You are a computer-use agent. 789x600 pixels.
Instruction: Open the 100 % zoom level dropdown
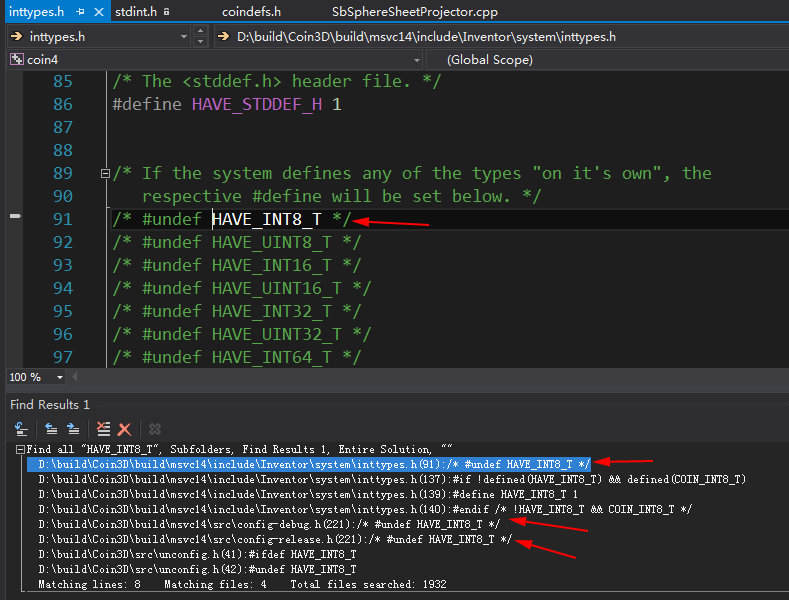point(60,377)
